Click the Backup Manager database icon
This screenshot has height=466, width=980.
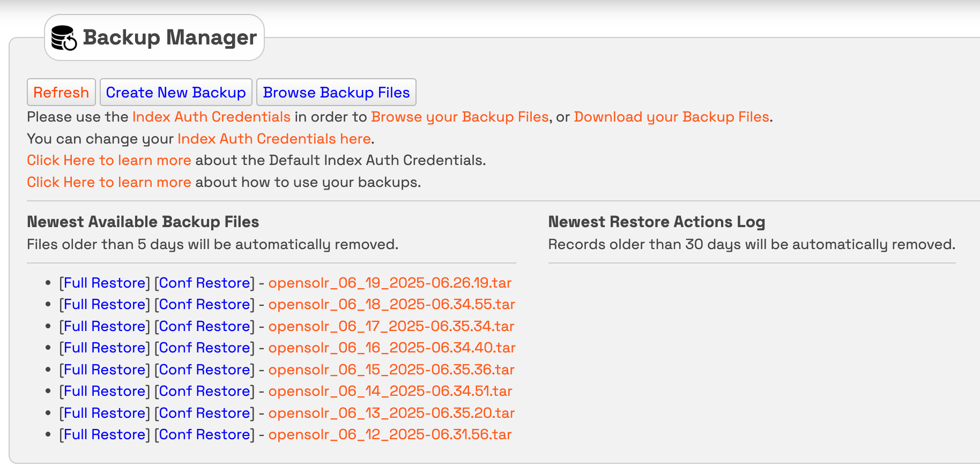pos(64,38)
